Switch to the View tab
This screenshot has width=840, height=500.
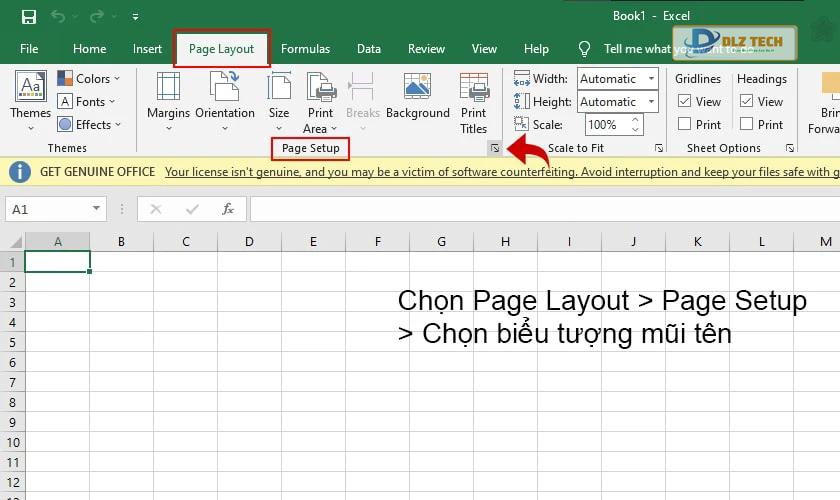coord(484,49)
